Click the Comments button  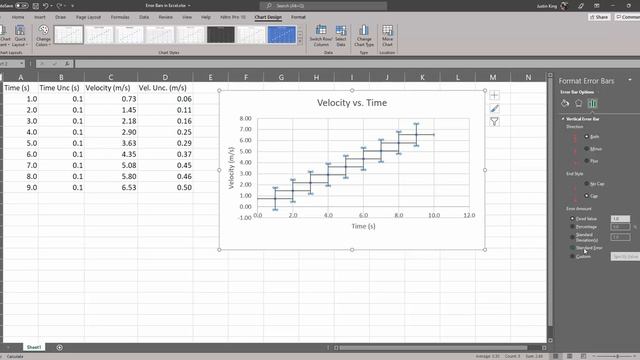coord(628,17)
